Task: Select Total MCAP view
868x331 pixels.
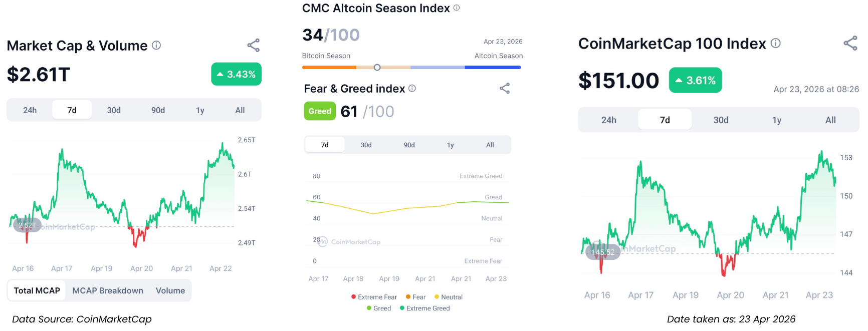Action: click(37, 290)
